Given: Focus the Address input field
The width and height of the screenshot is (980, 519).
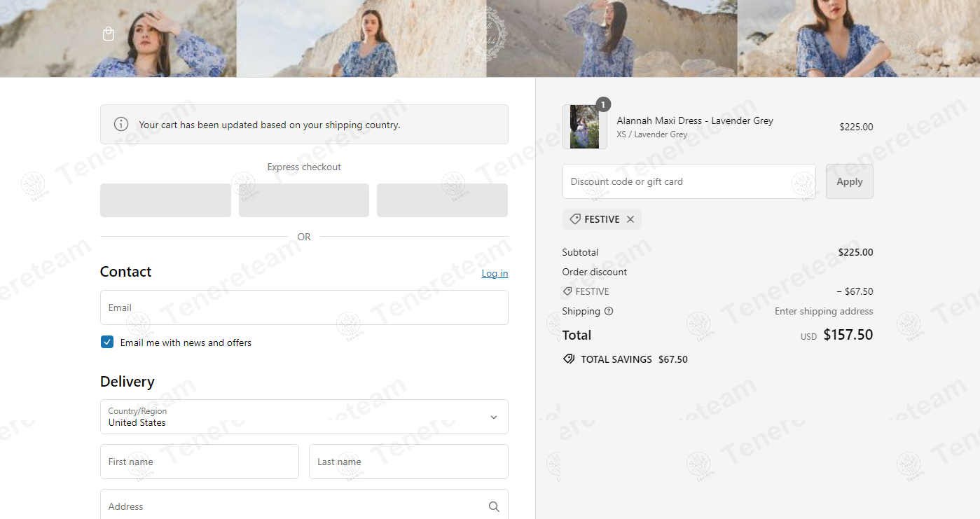Looking at the screenshot, I should [304, 506].
